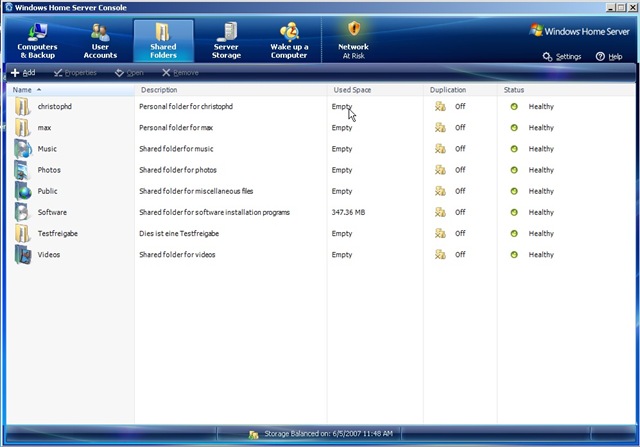The width and height of the screenshot is (640, 447).
Task: Click the healthy status icon for Software
Action: pyautogui.click(x=514, y=212)
